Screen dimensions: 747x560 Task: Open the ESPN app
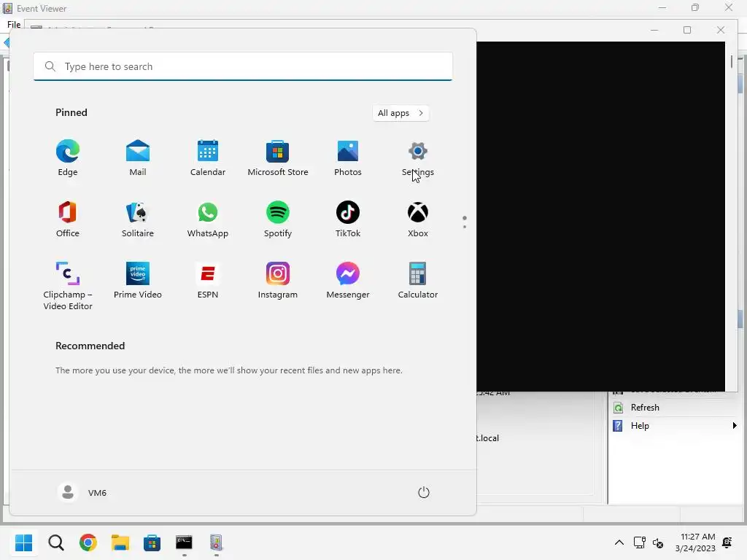pos(208,281)
